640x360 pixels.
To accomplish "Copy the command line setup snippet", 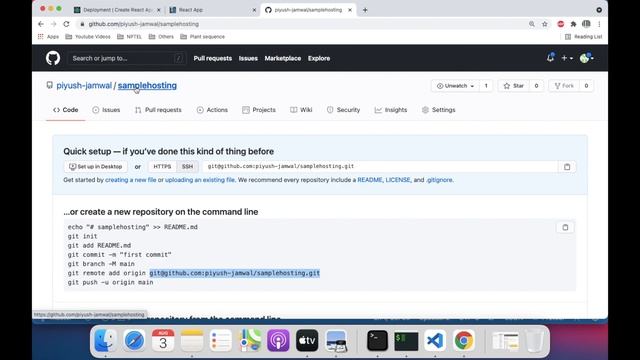I will click(x=565, y=227).
